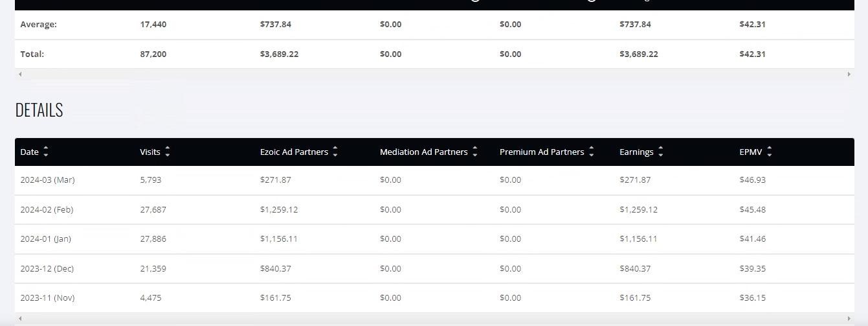The width and height of the screenshot is (868, 326).
Task: Sort by Ezoic Ad Partners arrows
Action: pyautogui.click(x=335, y=152)
